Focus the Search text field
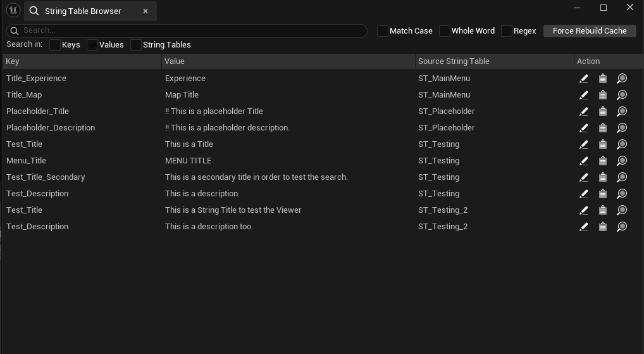Image resolution: width=644 pixels, height=354 pixels. (x=187, y=31)
